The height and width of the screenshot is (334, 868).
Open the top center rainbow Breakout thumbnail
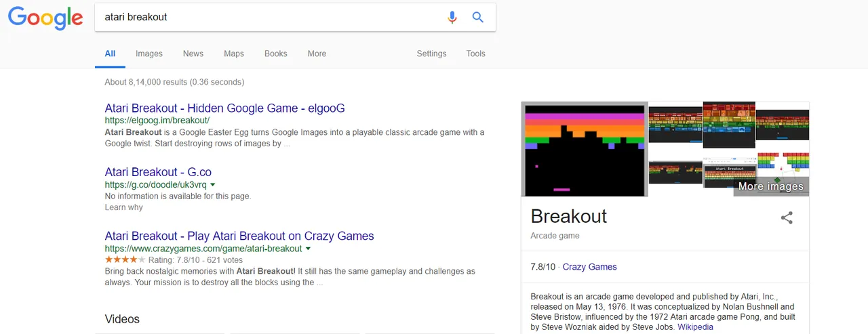pyautogui.click(x=729, y=125)
